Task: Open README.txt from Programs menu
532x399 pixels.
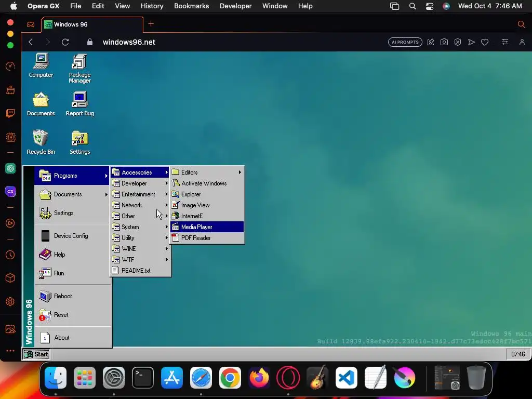Action: (x=140, y=270)
